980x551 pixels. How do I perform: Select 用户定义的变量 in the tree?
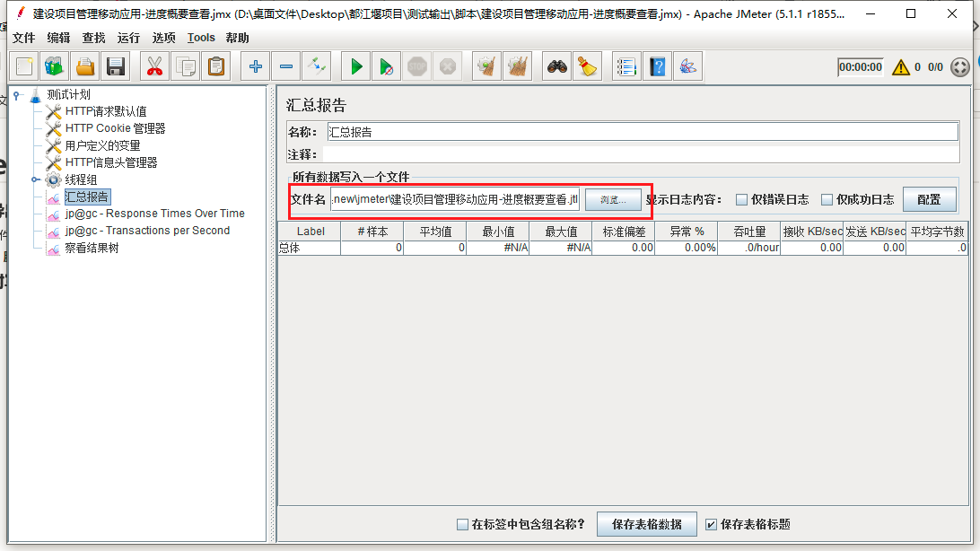coord(103,146)
